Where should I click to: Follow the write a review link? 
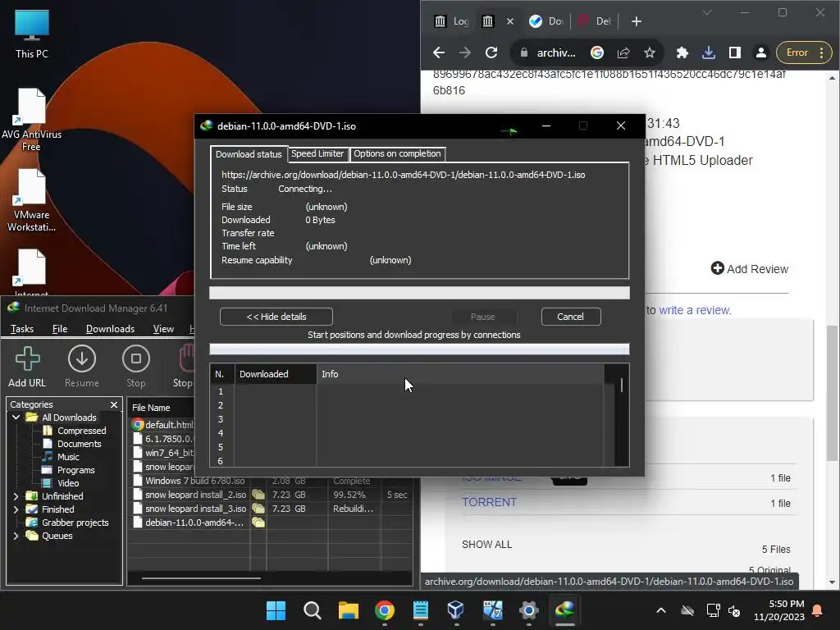(695, 310)
